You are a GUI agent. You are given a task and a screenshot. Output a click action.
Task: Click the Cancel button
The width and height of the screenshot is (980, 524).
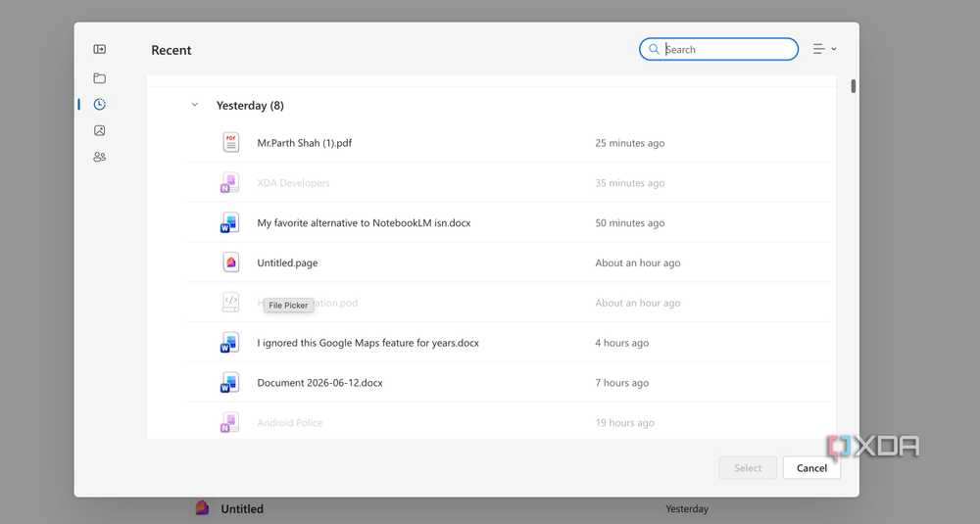pyautogui.click(x=811, y=468)
